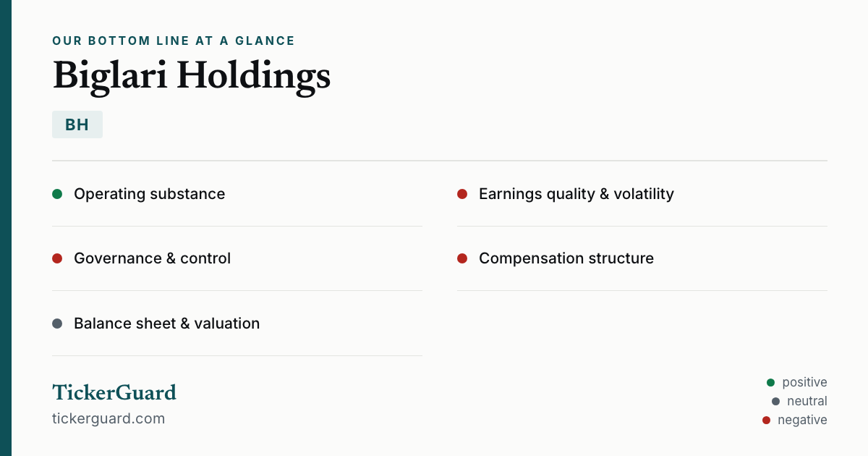Viewport: 868px width, 456px height.
Task: Select the Balance sheet & valuation item
Action: pyautogui.click(x=237, y=324)
